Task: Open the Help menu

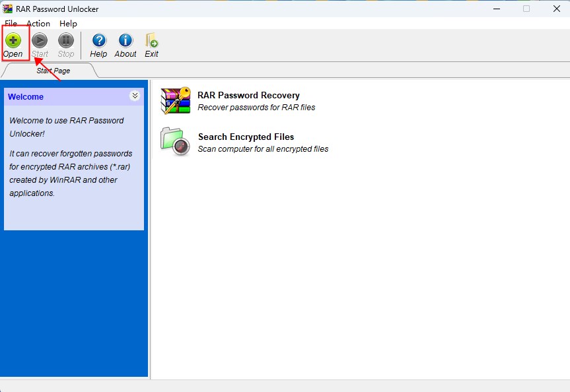Action: (x=68, y=23)
